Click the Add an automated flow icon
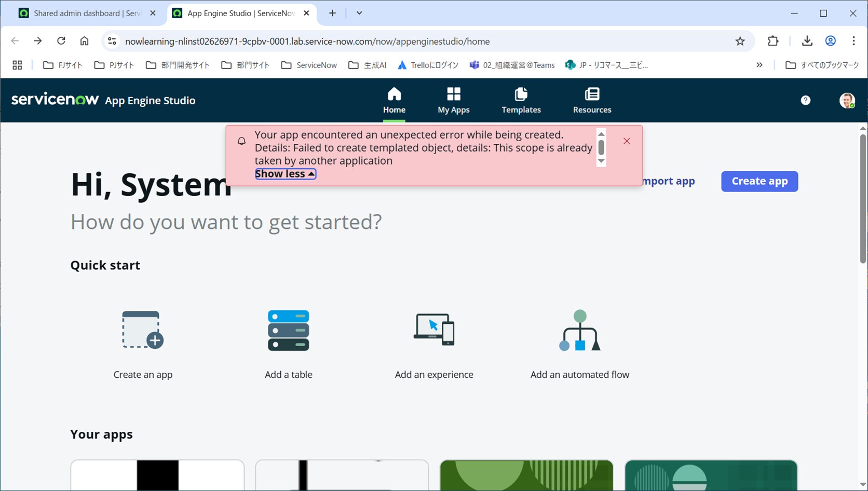868x491 pixels. (580, 331)
